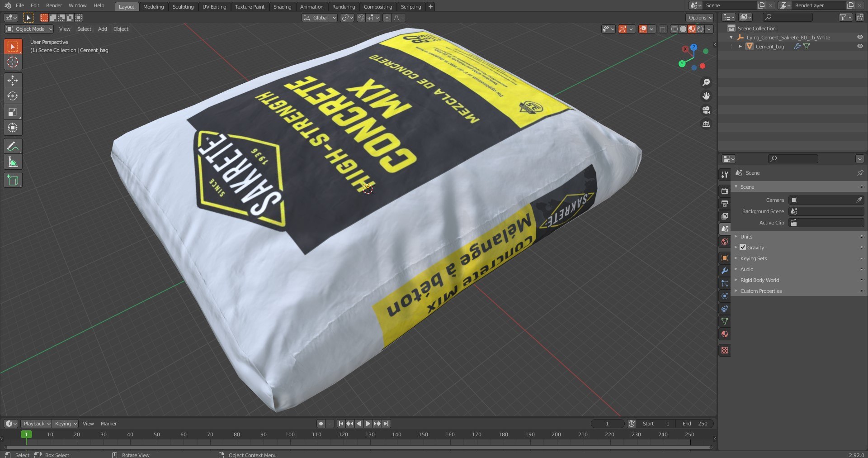Switch to the UV Editing workspace tab

tap(214, 7)
